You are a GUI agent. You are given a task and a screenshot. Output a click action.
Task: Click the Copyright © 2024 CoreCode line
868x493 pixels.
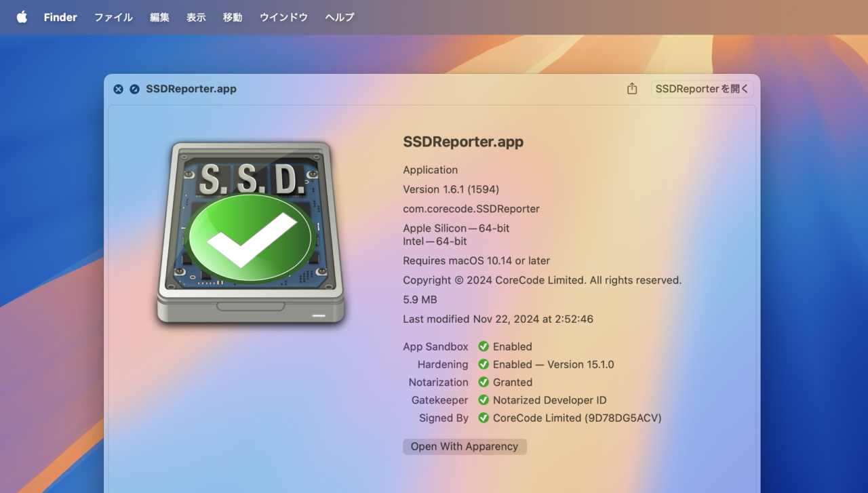(x=542, y=280)
